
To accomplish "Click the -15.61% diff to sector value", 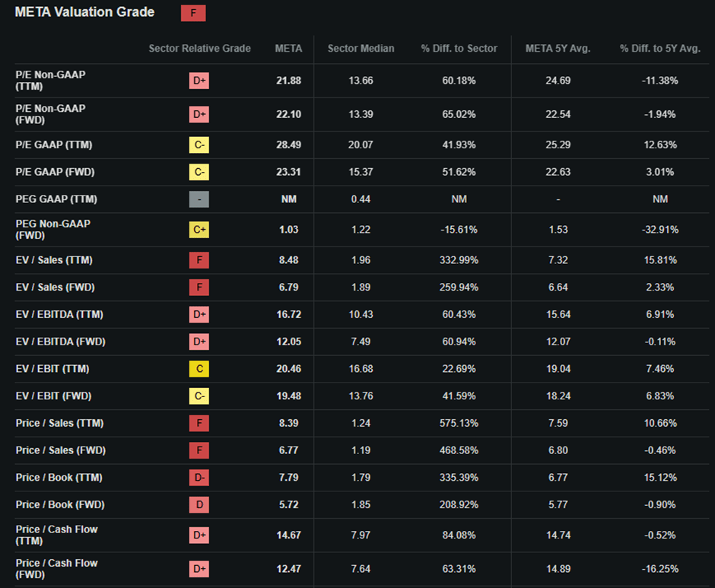I will (x=459, y=230).
